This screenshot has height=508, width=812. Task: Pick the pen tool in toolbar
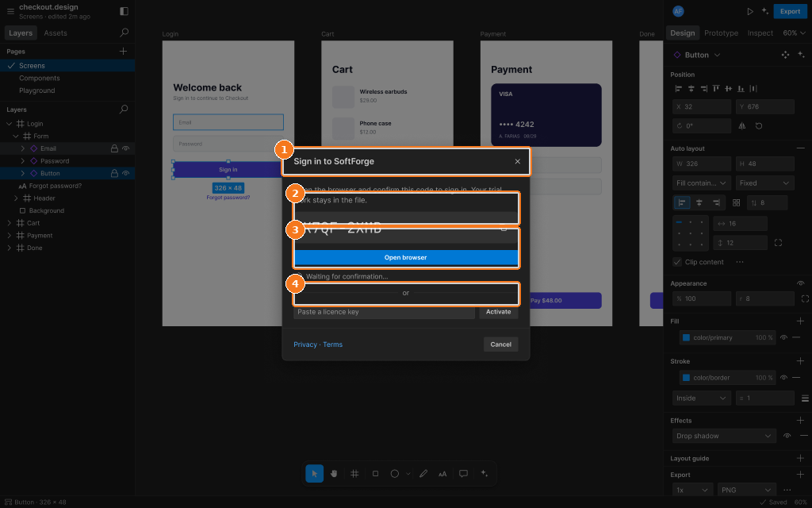[x=423, y=473]
